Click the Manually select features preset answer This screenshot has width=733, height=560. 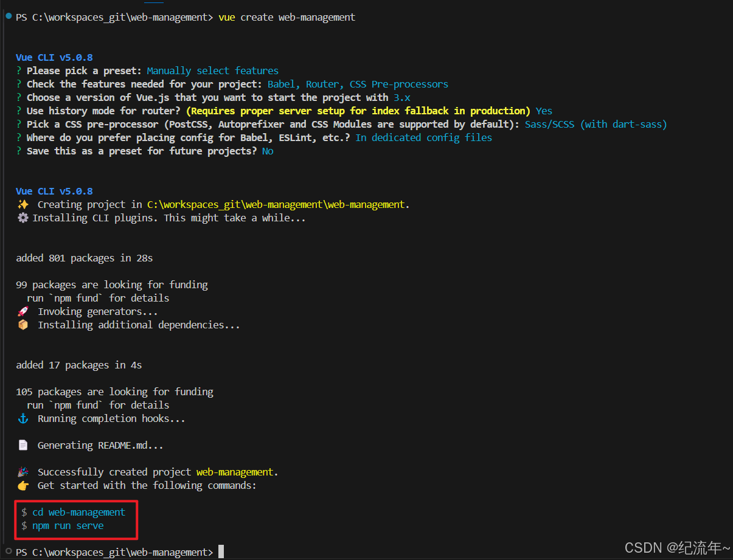[x=212, y=71]
